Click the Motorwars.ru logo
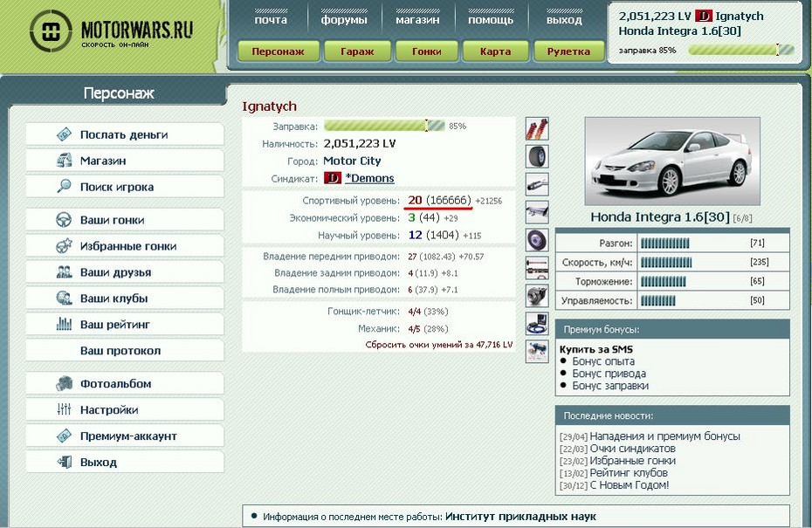The image size is (812, 528). [111, 31]
